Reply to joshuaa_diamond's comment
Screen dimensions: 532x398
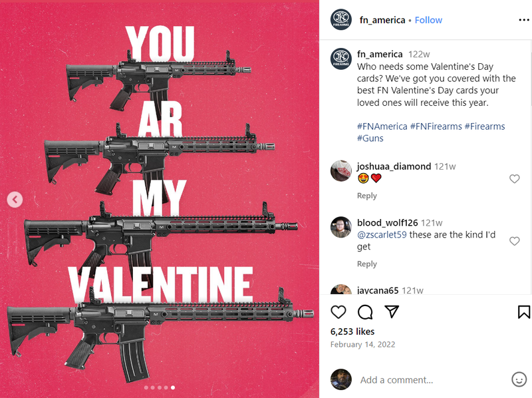click(367, 196)
